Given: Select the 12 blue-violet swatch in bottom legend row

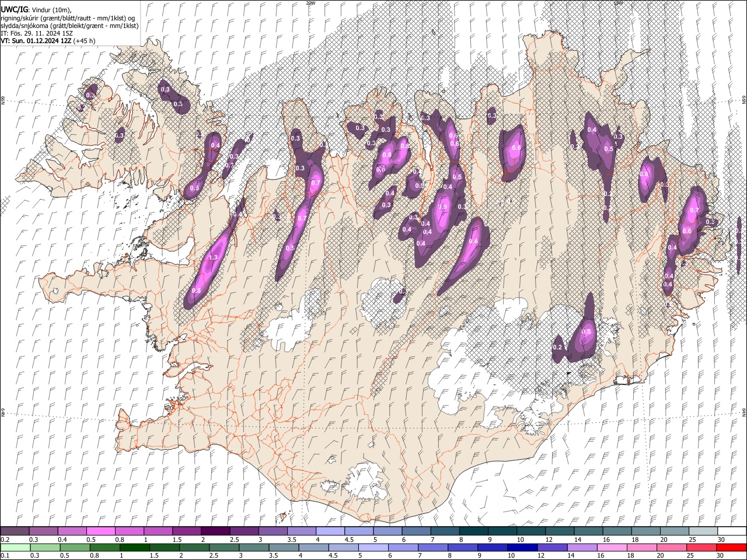Looking at the screenshot, I should coord(551,547).
